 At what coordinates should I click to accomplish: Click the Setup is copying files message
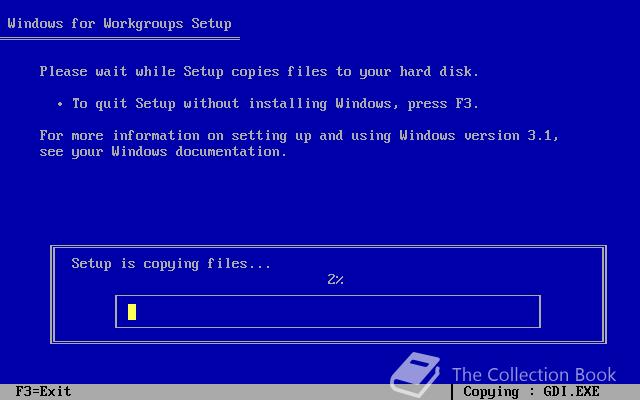click(171, 264)
